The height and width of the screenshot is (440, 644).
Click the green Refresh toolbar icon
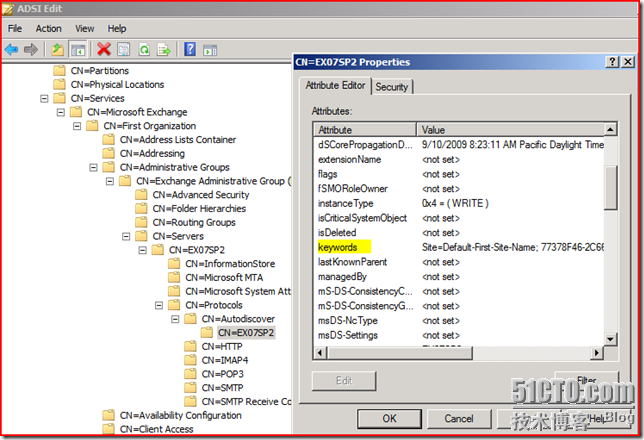pos(144,50)
